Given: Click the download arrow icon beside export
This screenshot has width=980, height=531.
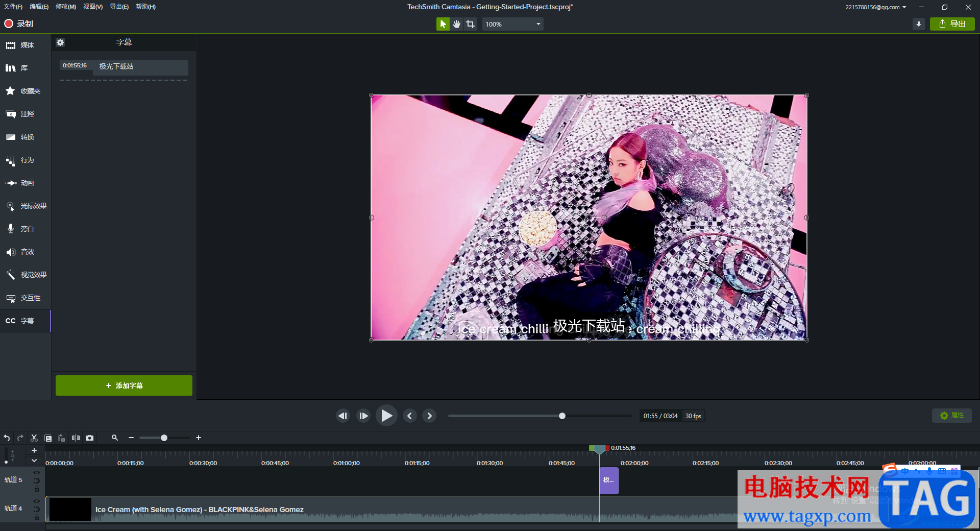Looking at the screenshot, I should [x=919, y=24].
